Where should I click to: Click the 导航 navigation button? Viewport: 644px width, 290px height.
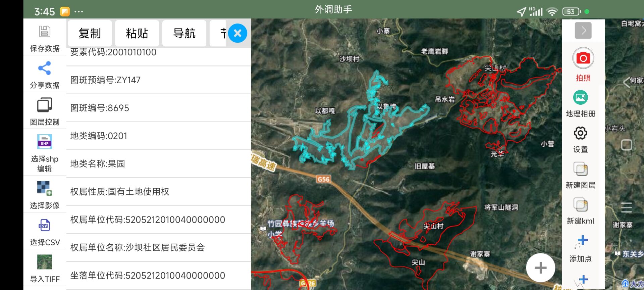[x=184, y=33]
